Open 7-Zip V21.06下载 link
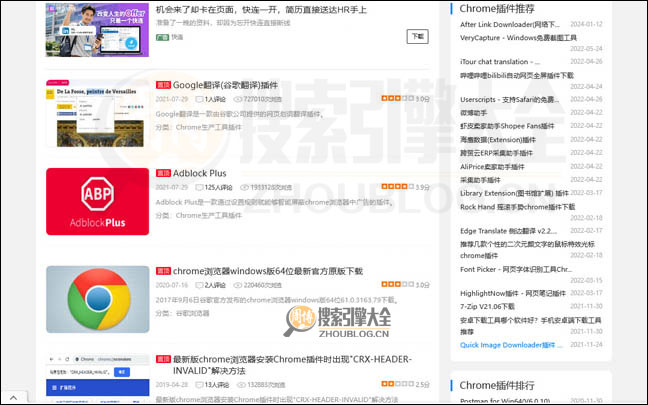The width and height of the screenshot is (648, 405). [x=487, y=307]
